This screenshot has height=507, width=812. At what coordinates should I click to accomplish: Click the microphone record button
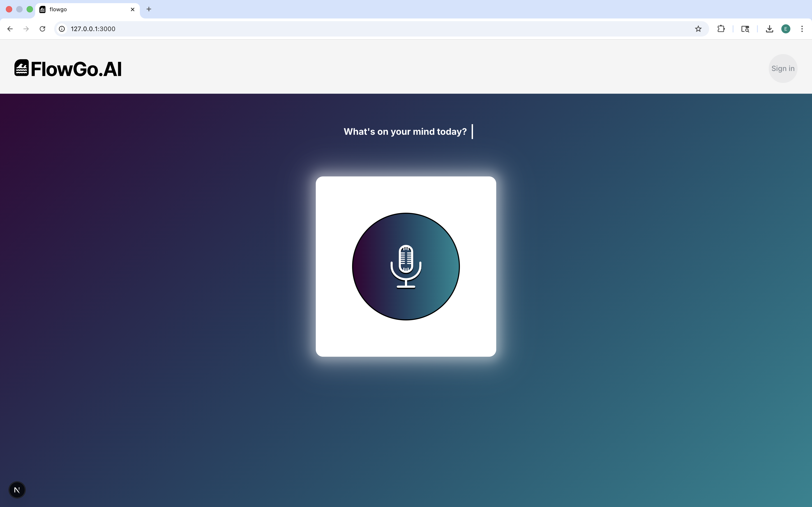click(406, 267)
